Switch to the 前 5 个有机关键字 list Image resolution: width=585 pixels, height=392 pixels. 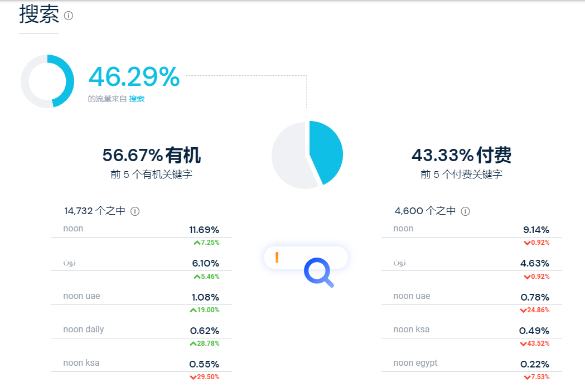pos(152,173)
